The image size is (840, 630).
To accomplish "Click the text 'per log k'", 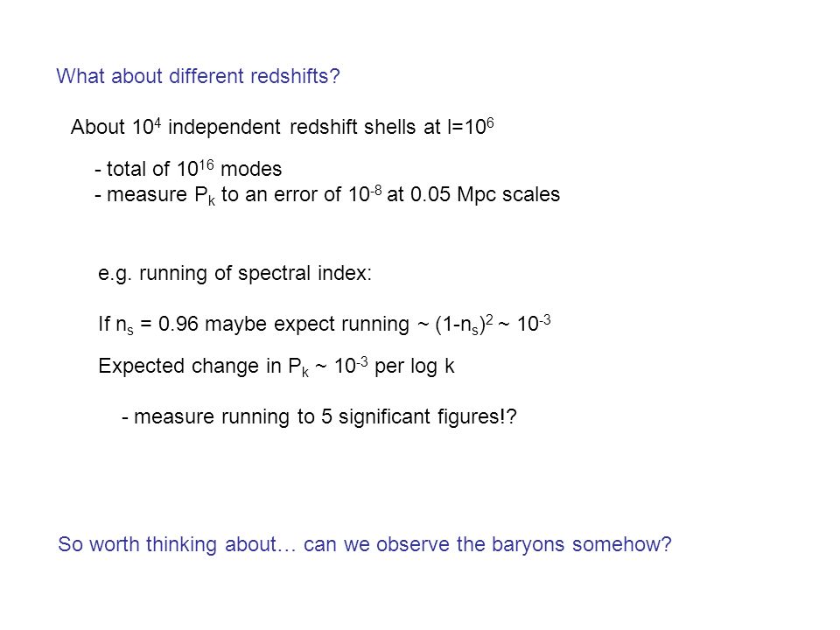I will pyautogui.click(x=415, y=367).
